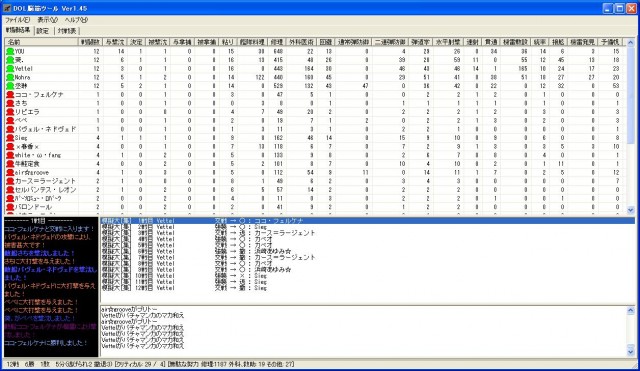The height and width of the screenshot is (371, 640).
Task: Click the '--- 1戦目 ---' header in the battle log
Action: tap(40, 221)
